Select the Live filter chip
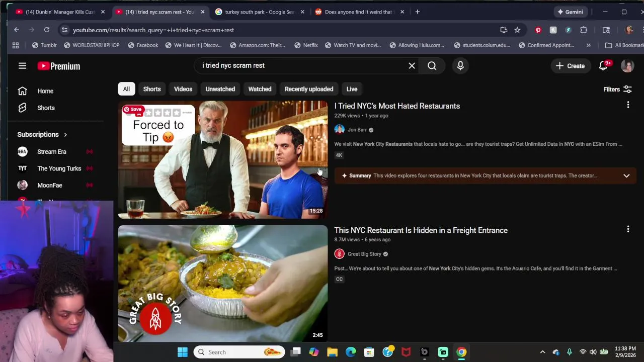This screenshot has height=362, width=644. click(352, 89)
